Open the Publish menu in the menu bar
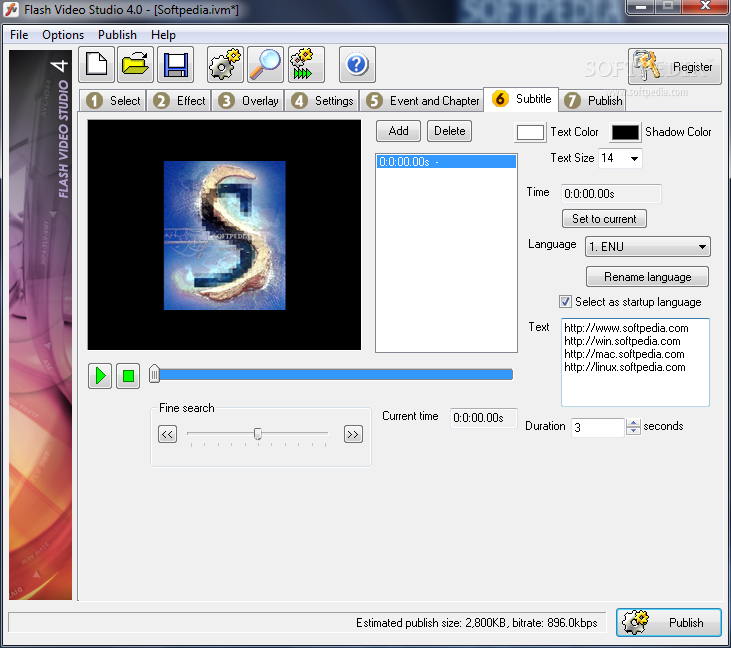 point(117,35)
